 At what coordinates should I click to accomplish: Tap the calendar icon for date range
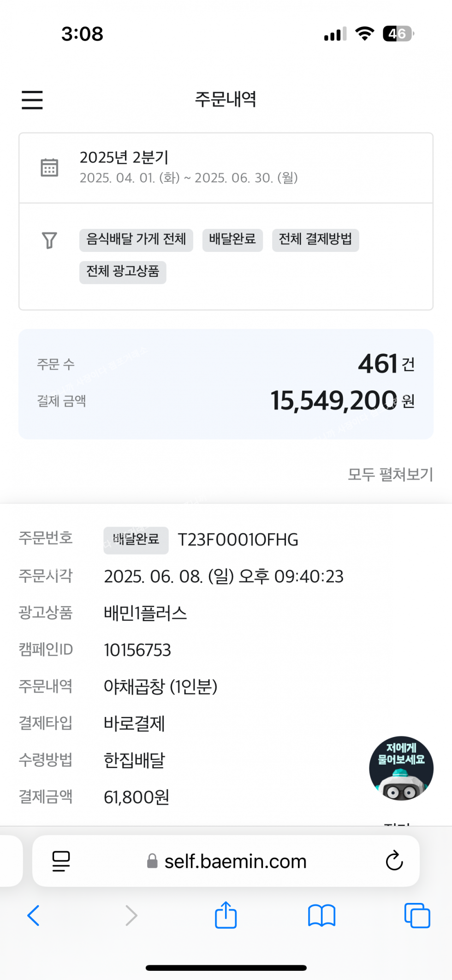click(x=49, y=167)
